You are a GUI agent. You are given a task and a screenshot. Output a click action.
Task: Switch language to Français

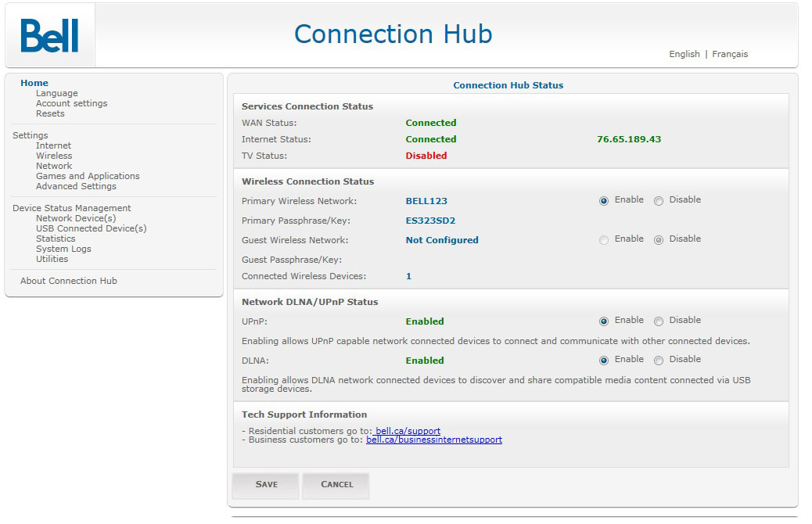pos(730,54)
